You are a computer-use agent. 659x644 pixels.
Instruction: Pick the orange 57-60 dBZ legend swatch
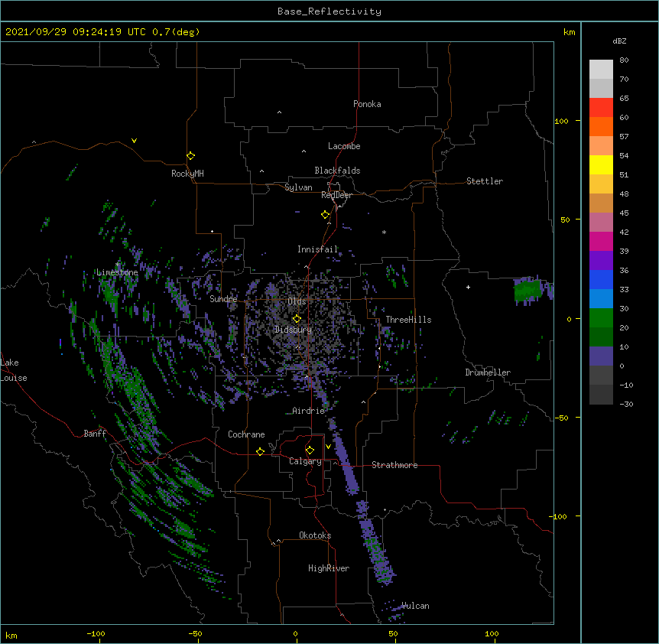601,126
